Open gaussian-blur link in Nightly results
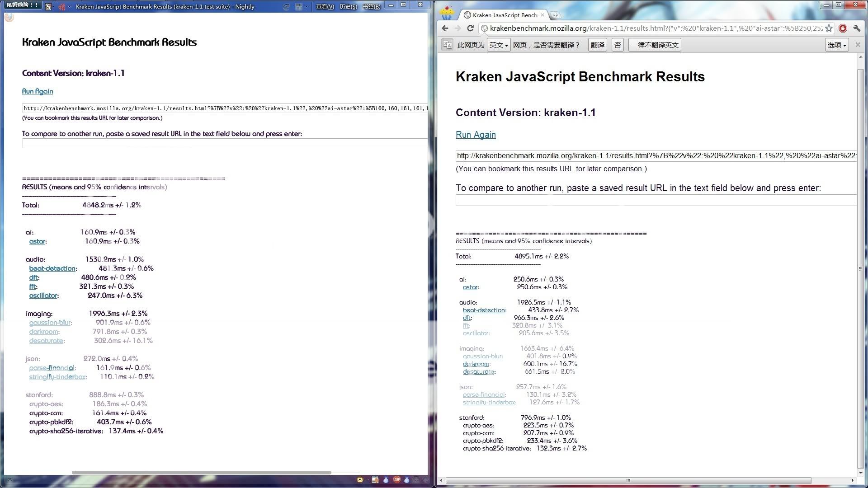Screen dimensions: 868x488 point(50,323)
